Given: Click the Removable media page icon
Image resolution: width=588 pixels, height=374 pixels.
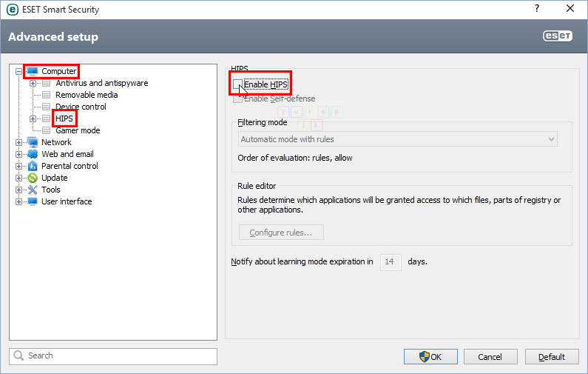Looking at the screenshot, I should (46, 95).
